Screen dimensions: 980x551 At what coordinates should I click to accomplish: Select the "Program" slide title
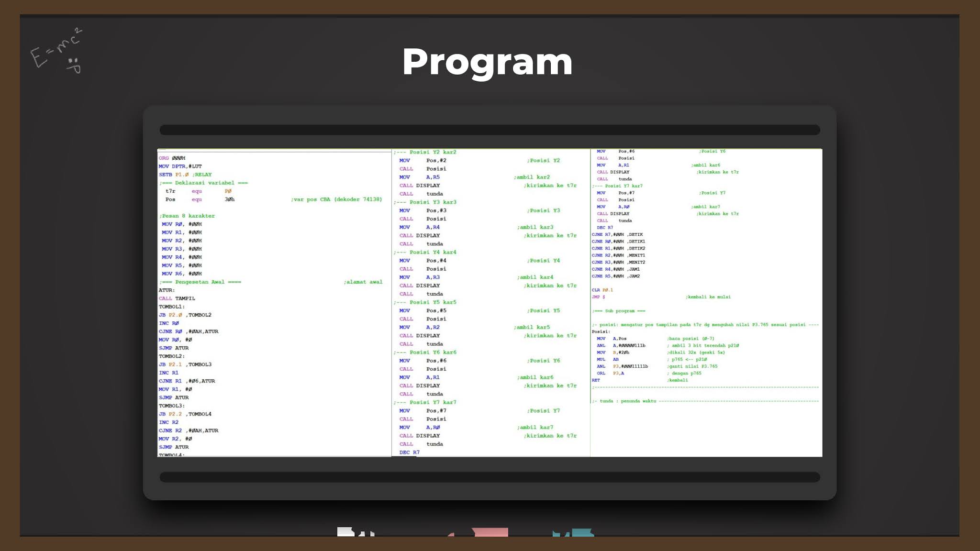(487, 62)
